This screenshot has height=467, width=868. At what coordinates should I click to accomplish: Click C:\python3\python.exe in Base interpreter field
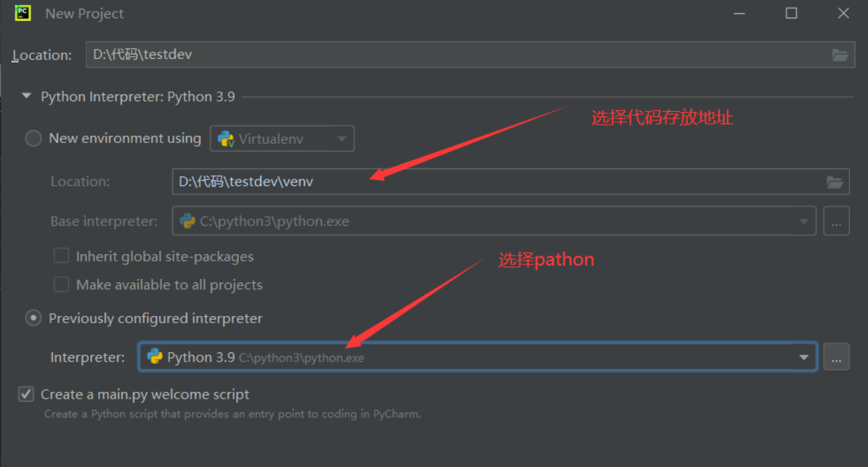(x=274, y=222)
